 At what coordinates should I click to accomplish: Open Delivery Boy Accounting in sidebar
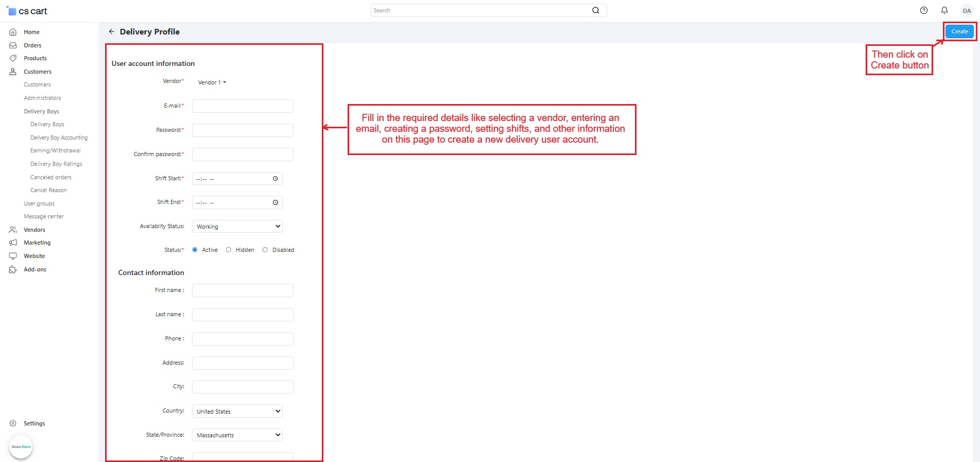click(x=59, y=138)
